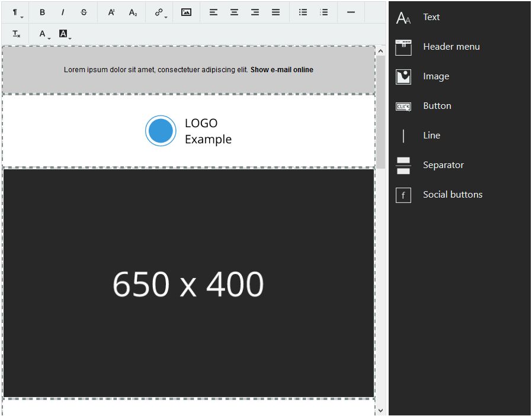Click the Header menu label
This screenshot has height=416, width=532.
[x=451, y=46]
